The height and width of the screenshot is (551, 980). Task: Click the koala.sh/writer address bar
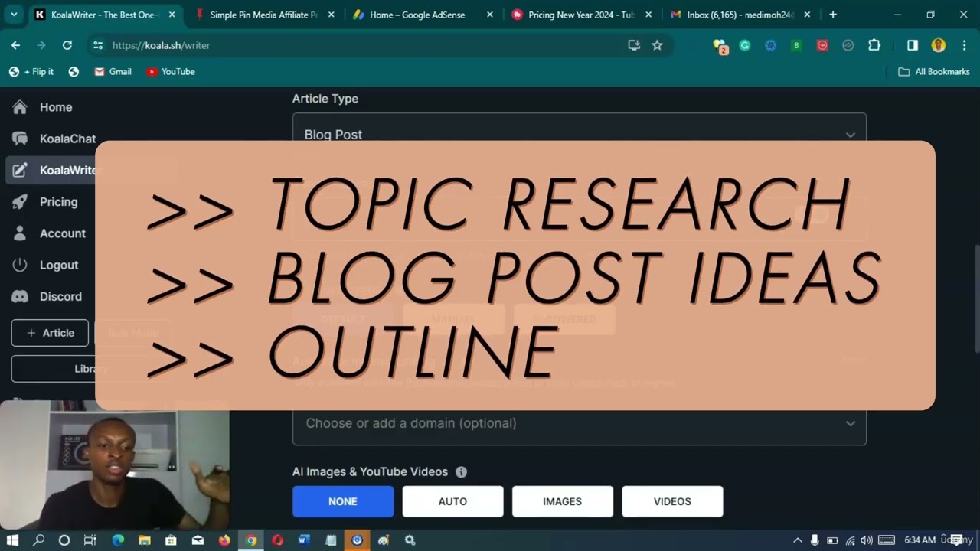click(x=367, y=45)
